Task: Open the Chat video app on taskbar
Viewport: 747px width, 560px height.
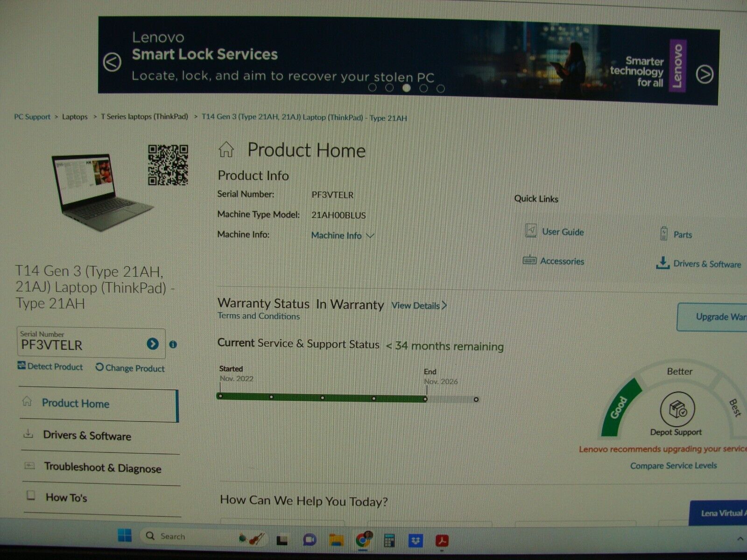Action: (309, 540)
